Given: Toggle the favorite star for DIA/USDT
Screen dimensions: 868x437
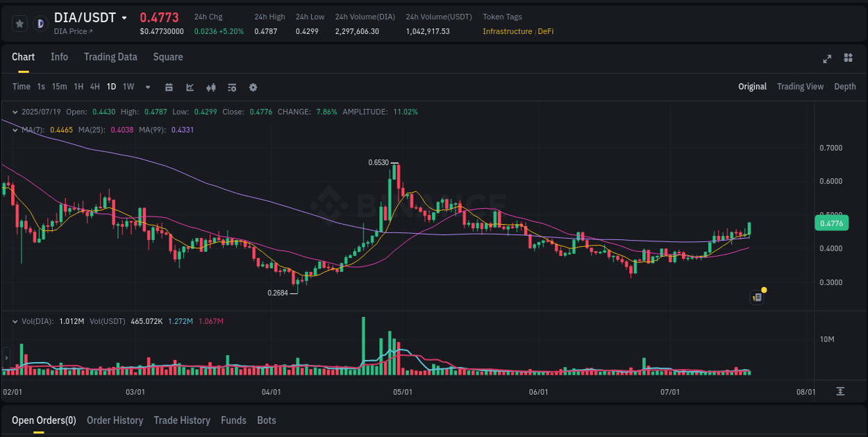Looking at the screenshot, I should 19,23.
